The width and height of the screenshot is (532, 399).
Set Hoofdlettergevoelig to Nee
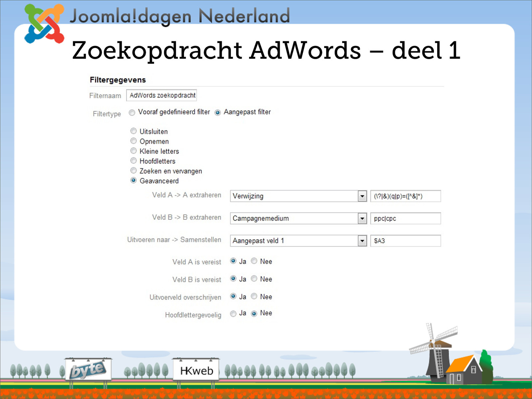(254, 314)
